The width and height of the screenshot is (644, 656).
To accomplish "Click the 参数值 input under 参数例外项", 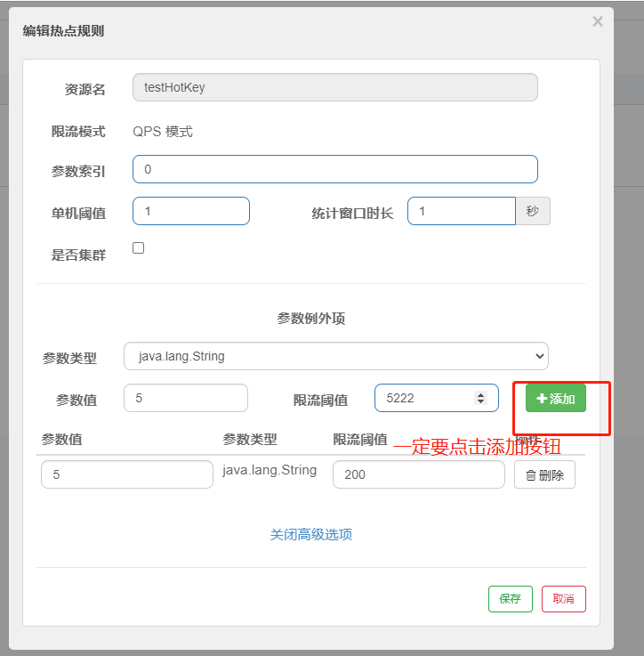I will [186, 398].
